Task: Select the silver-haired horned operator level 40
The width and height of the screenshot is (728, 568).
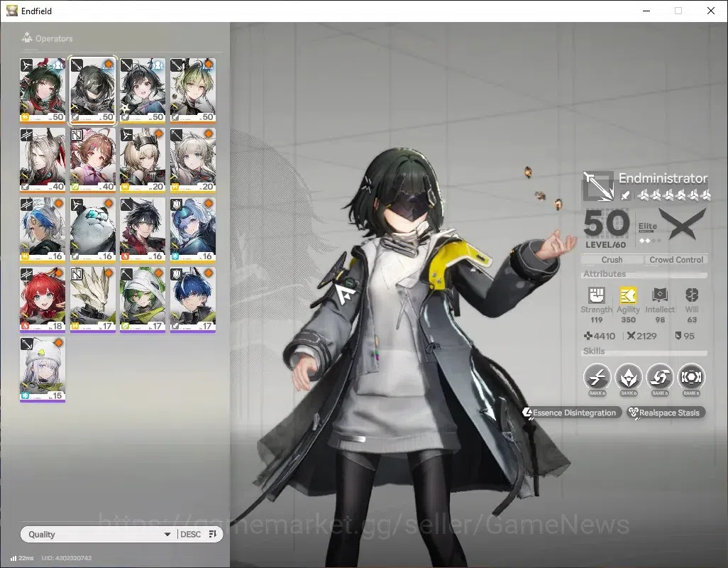Action: pos(43,160)
